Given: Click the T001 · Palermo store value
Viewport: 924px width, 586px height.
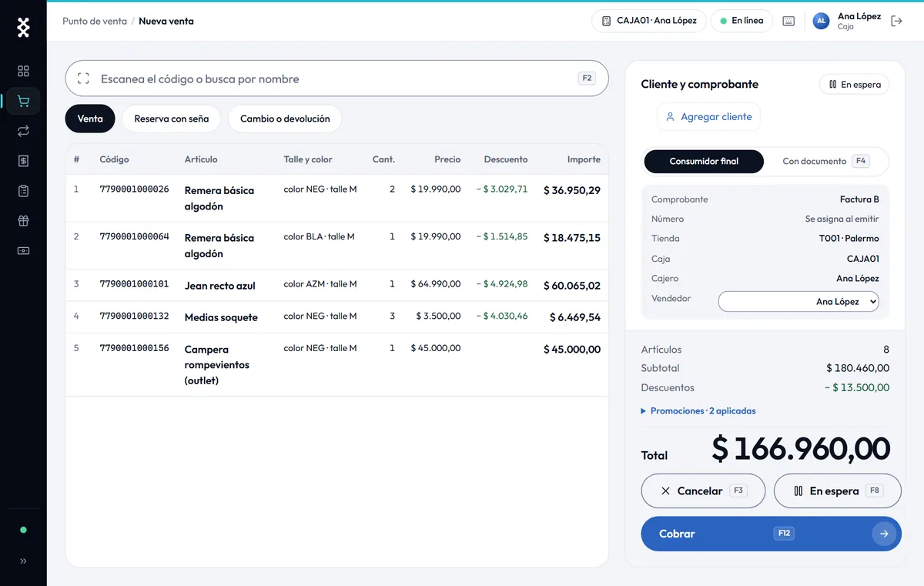Looking at the screenshot, I should pyautogui.click(x=849, y=239).
